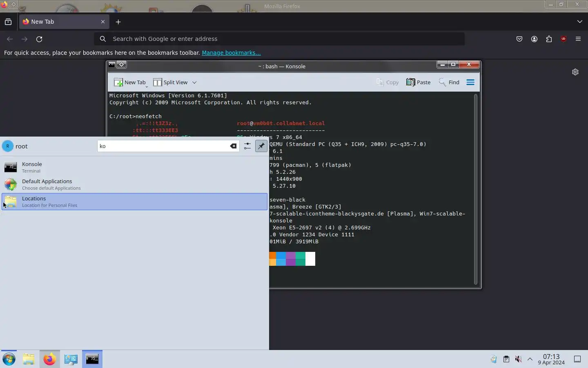Open a new Firefox tab with plus
The image size is (588, 368).
(118, 22)
